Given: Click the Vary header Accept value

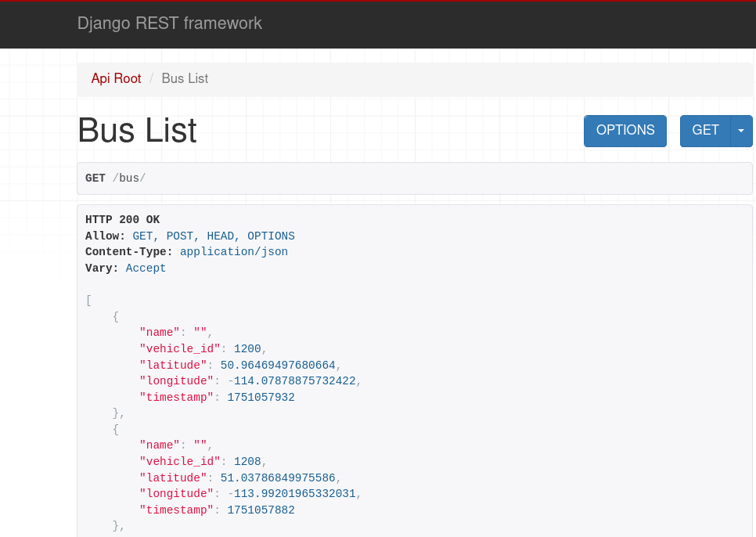Looking at the screenshot, I should (146, 268).
